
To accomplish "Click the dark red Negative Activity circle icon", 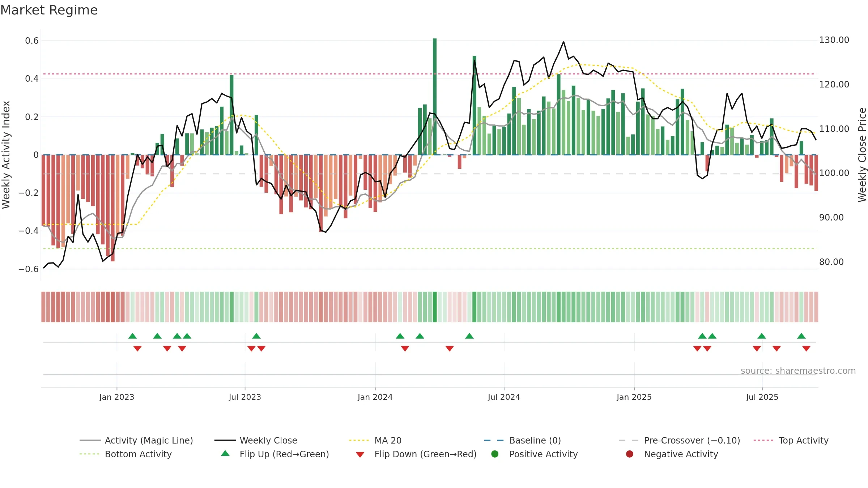I will (x=630, y=454).
